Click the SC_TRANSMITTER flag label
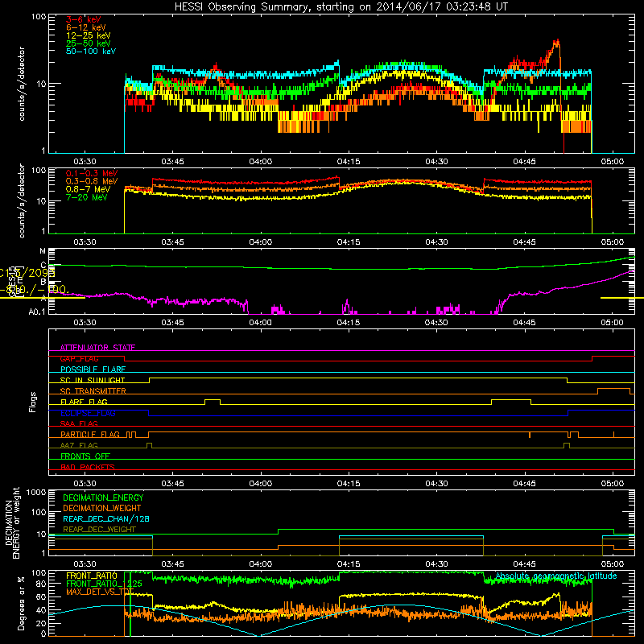Viewport: 644px width, 644px height. point(93,390)
